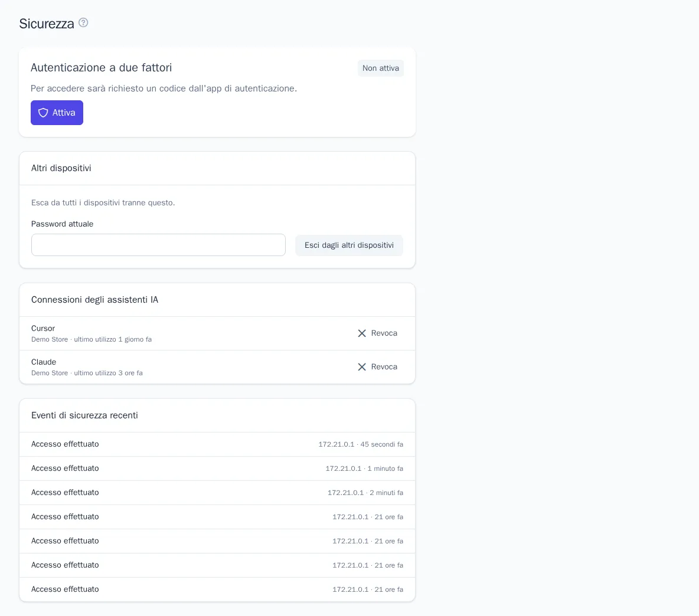Click the shield icon in Attiva button
699x616 pixels.
coord(43,113)
